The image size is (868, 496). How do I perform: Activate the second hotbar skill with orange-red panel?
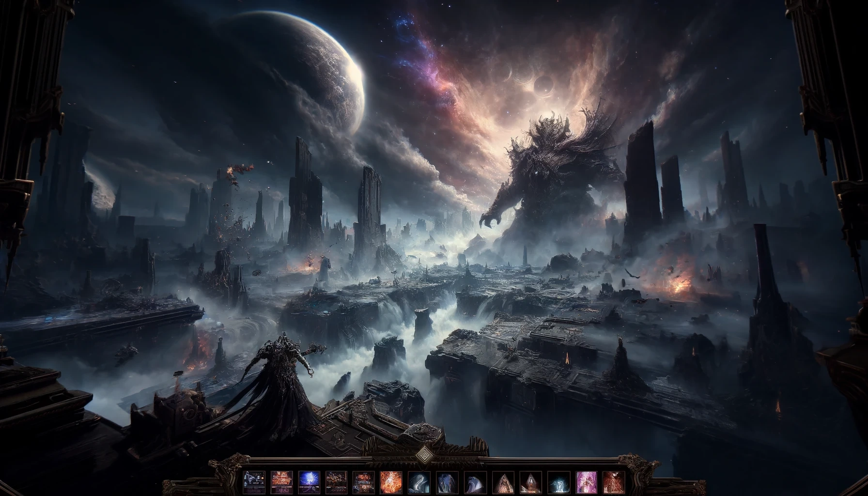(280, 482)
